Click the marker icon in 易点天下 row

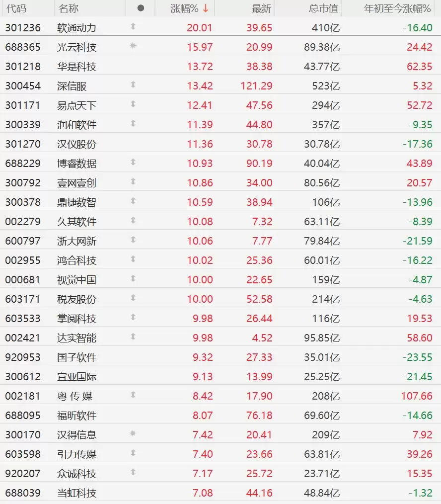tap(133, 104)
